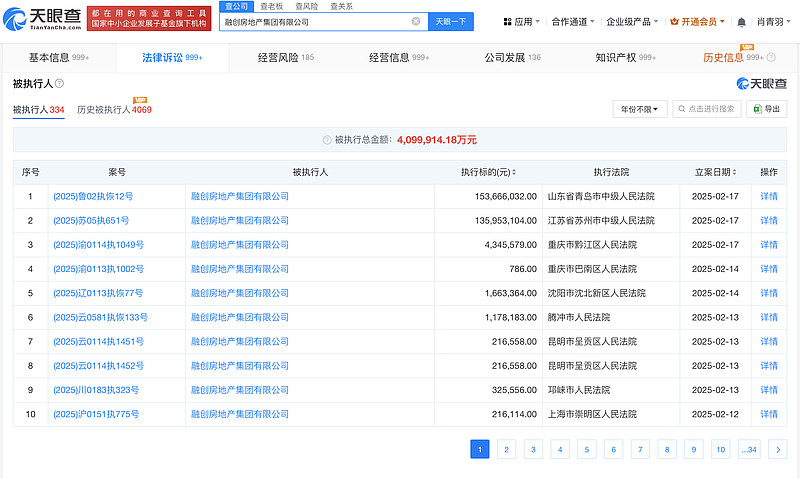
Task: Open the 合作通道 dropdown menu
Action: point(572,21)
